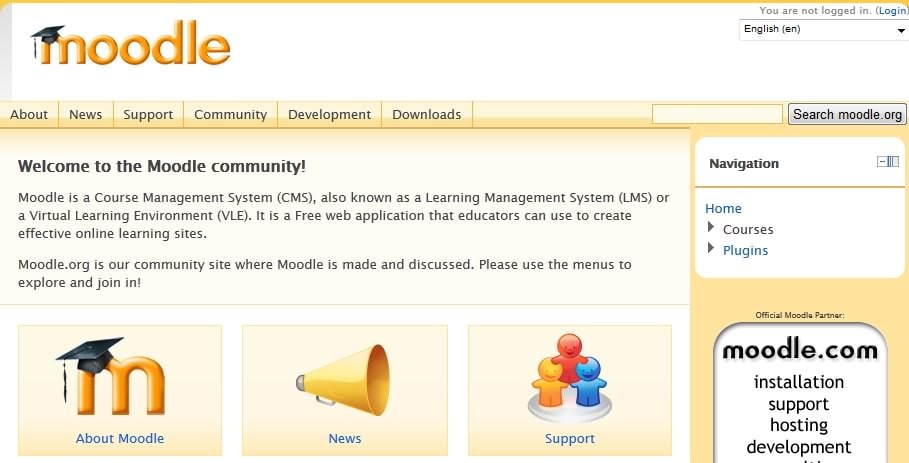This screenshot has width=909, height=463.
Task: Expand the Courses tree arrow
Action: click(711, 227)
